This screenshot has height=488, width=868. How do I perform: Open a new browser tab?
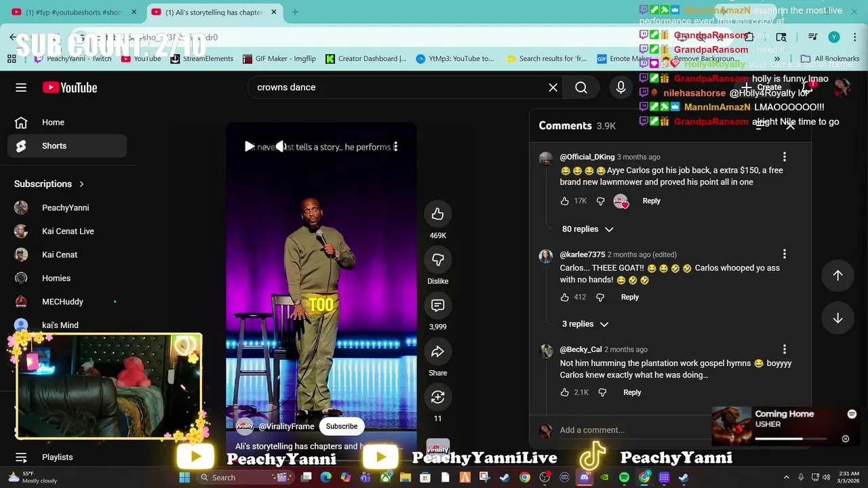pyautogui.click(x=295, y=12)
